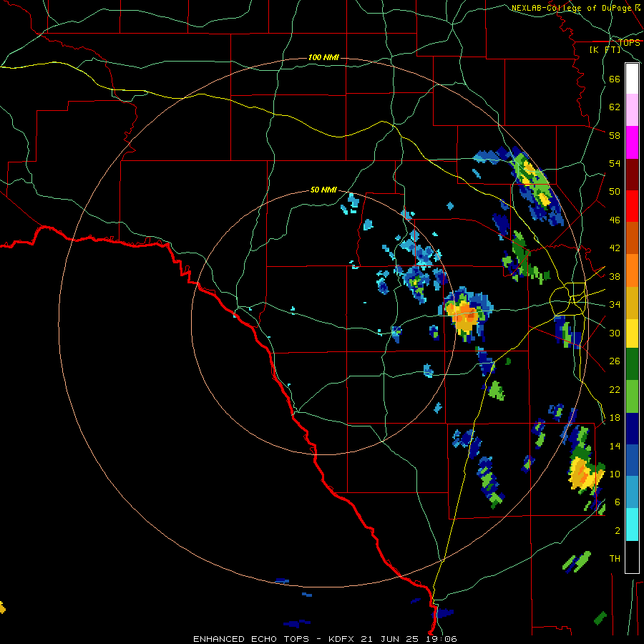Select the cyan legend swatch
Image resolution: width=644 pixels, height=644 pixels.
pyautogui.click(x=632, y=525)
